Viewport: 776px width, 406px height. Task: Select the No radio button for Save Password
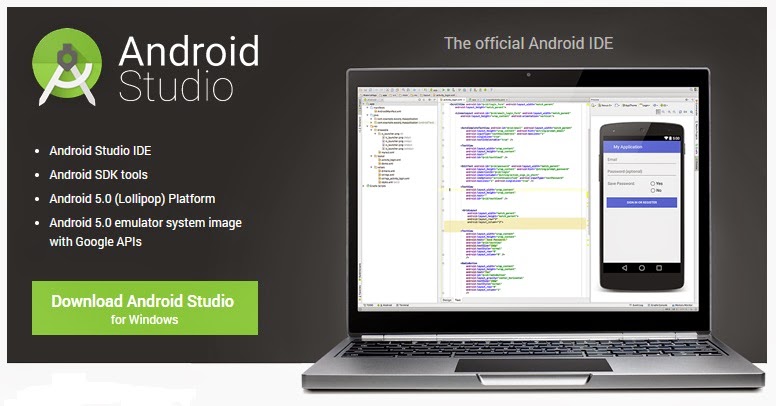pos(653,190)
